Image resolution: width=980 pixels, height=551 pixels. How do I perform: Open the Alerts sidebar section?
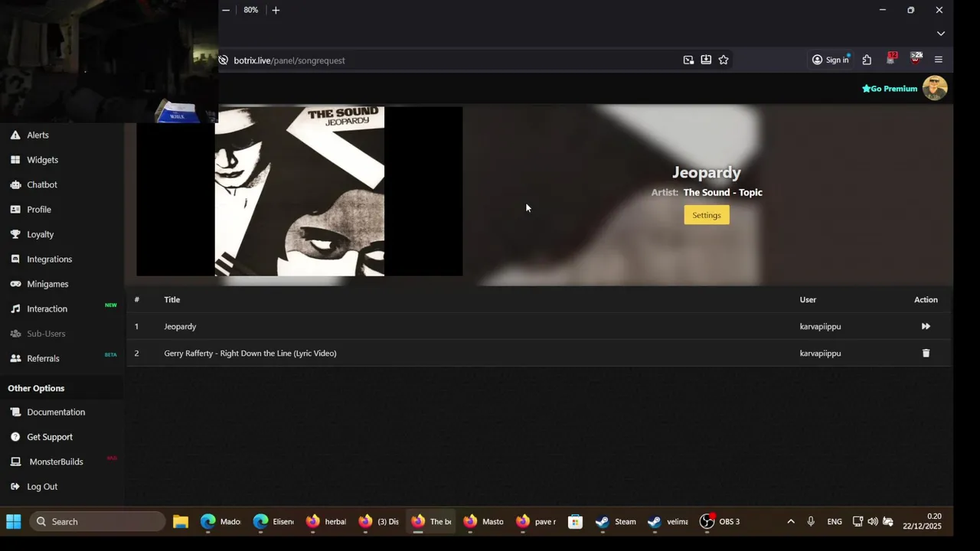point(38,135)
